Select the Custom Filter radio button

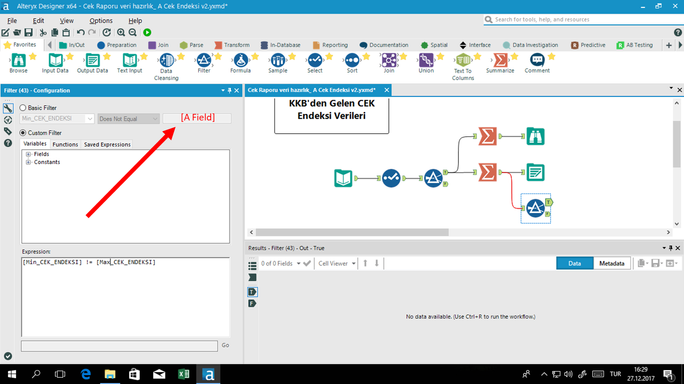(23, 133)
